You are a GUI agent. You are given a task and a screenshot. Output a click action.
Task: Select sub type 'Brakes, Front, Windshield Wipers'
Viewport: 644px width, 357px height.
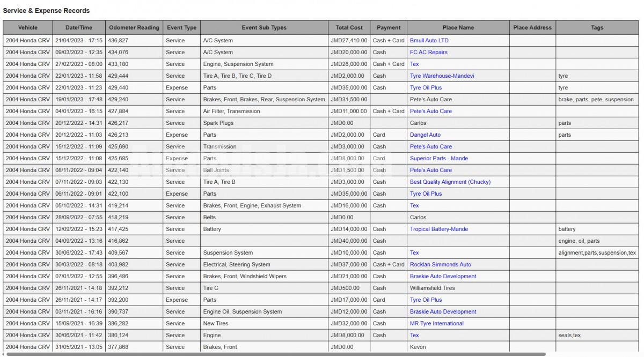click(x=245, y=276)
